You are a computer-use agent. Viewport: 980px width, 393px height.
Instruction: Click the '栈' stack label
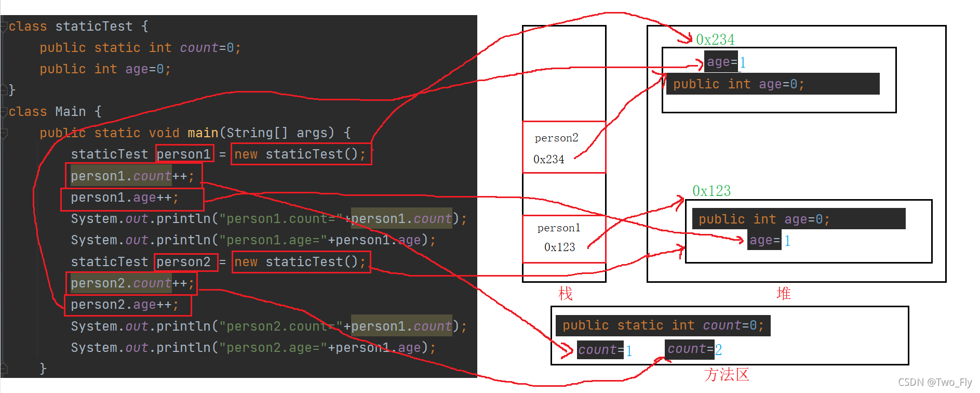click(x=566, y=294)
